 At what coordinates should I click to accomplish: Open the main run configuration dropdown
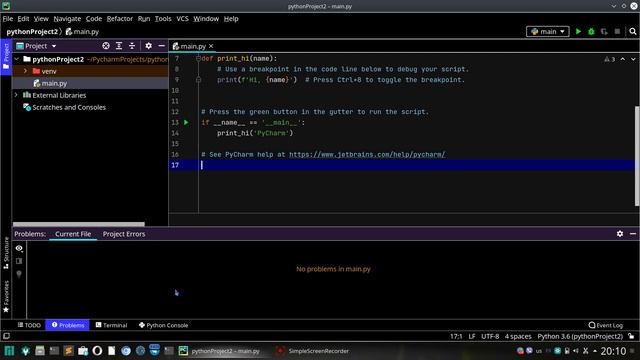pos(547,31)
